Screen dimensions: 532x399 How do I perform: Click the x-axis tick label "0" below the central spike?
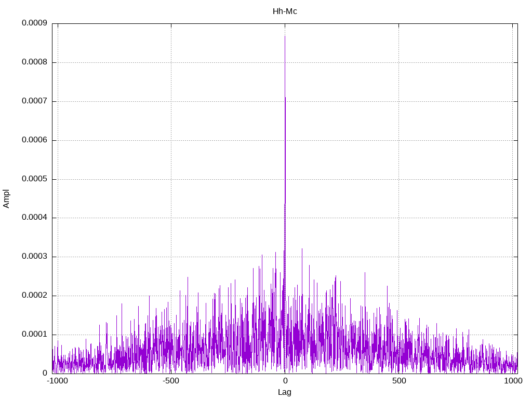click(285, 381)
